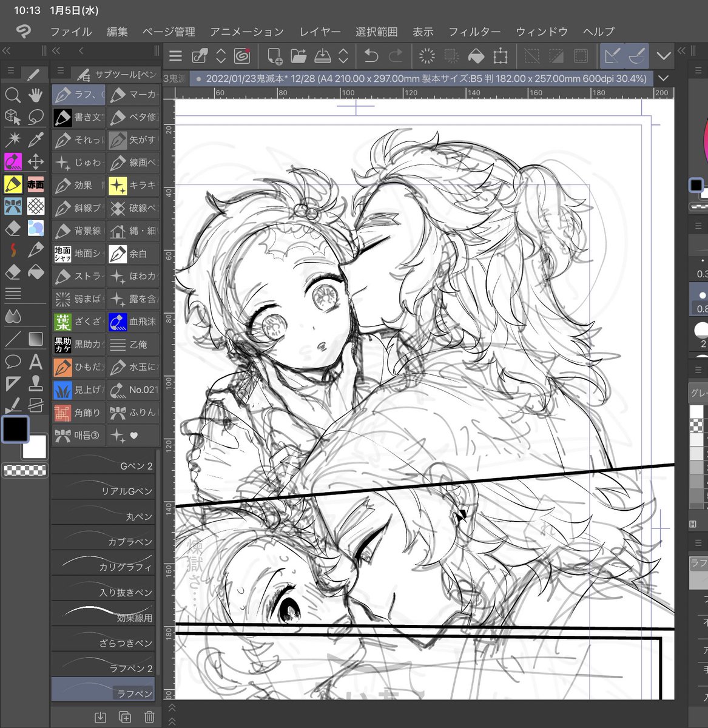
Task: Click the Invert selected area icon
Action: click(x=556, y=56)
